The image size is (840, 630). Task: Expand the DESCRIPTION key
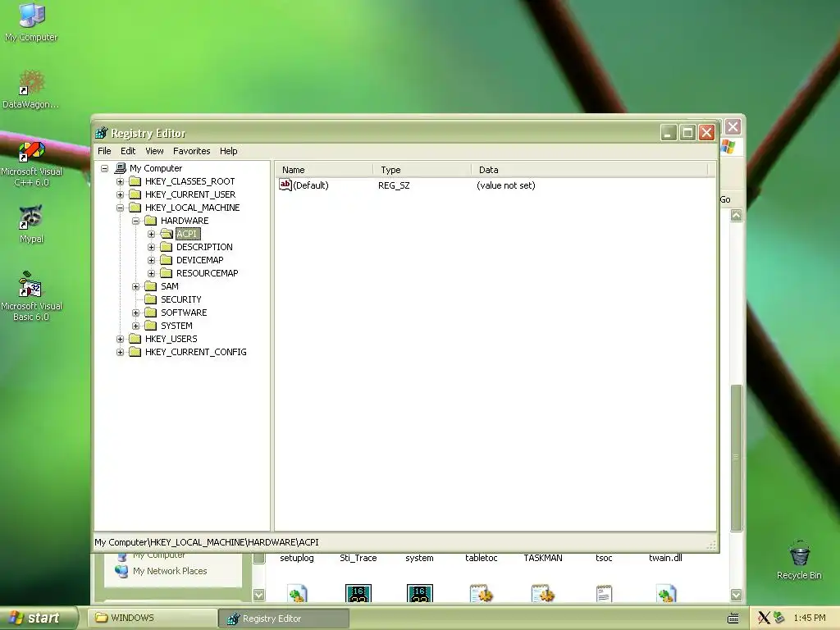click(151, 247)
